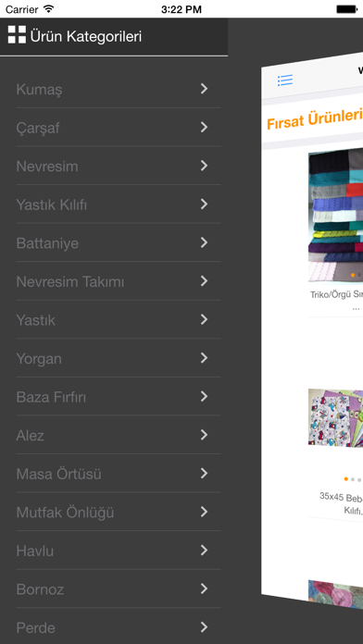Click the arrow icon for Havlu

tap(204, 551)
